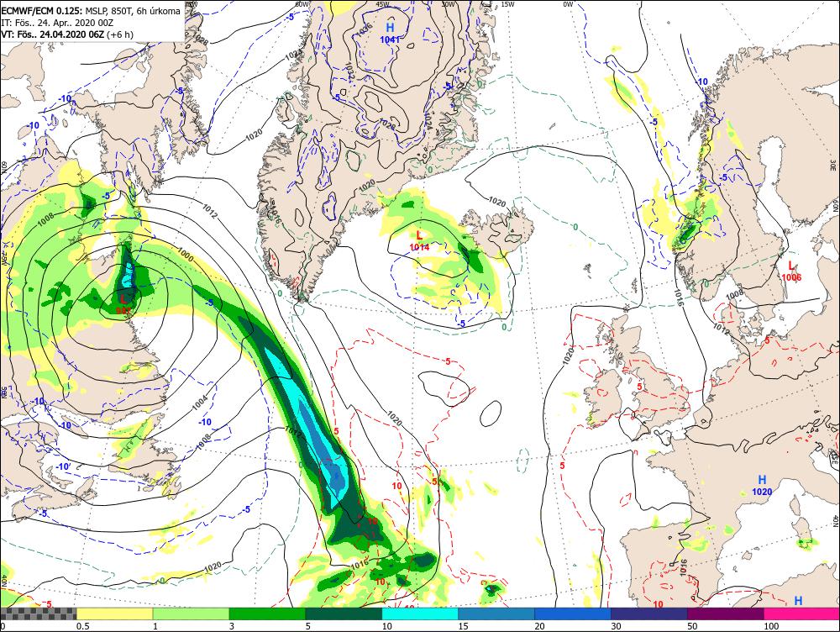This screenshot has height=632, width=840.
Task: Click the 'L 1006' low marker over the Baltic
Action: tap(791, 271)
